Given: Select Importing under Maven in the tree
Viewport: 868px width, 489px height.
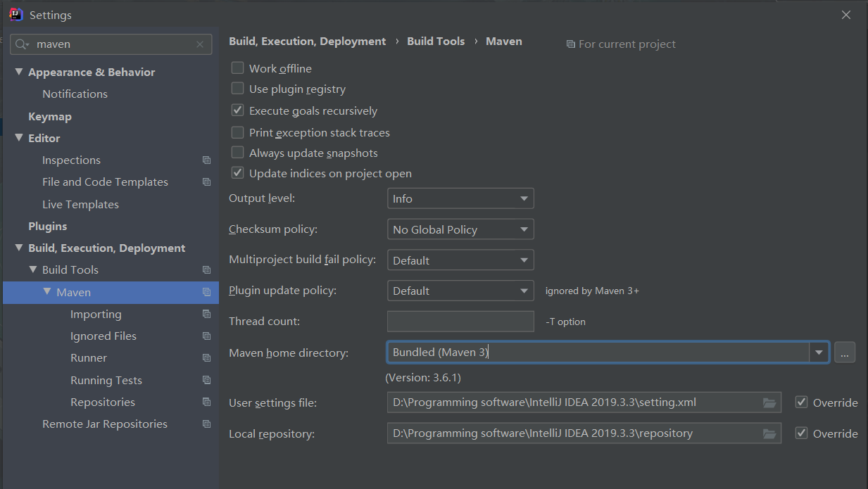Looking at the screenshot, I should pyautogui.click(x=96, y=315).
